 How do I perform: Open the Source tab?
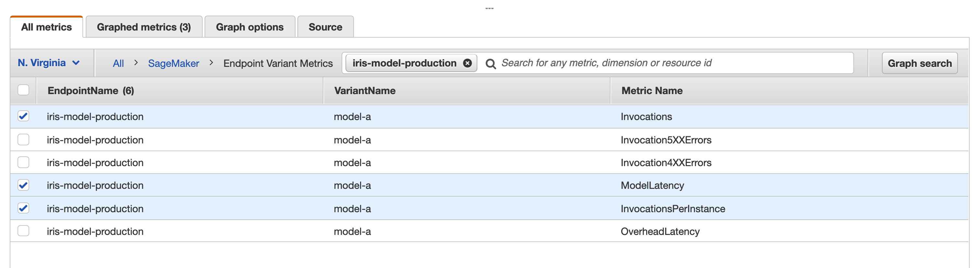pos(325,27)
